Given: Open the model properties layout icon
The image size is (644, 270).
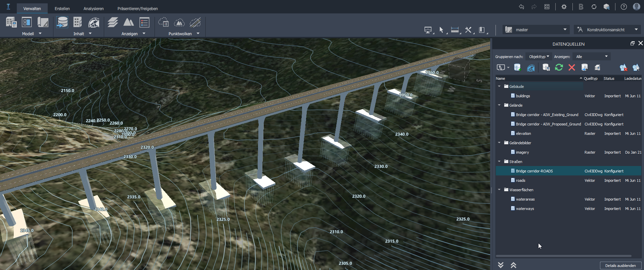Looking at the screenshot, I should click(x=27, y=22).
